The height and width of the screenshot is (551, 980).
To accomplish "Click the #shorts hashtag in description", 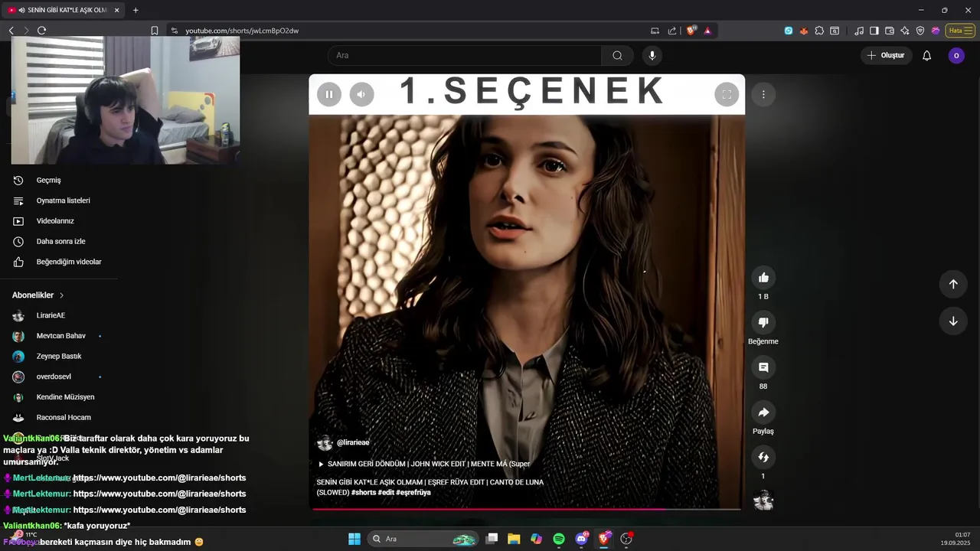I will (x=364, y=492).
